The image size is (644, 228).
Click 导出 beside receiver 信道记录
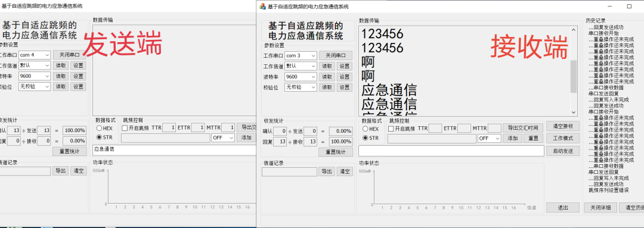(327, 172)
